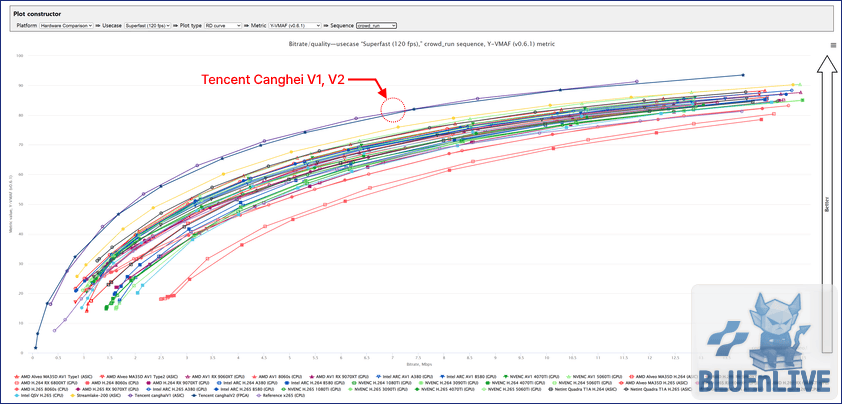842x404 pixels.
Task: Open the Plot type dropdown (RD curve)
Action: (222, 25)
